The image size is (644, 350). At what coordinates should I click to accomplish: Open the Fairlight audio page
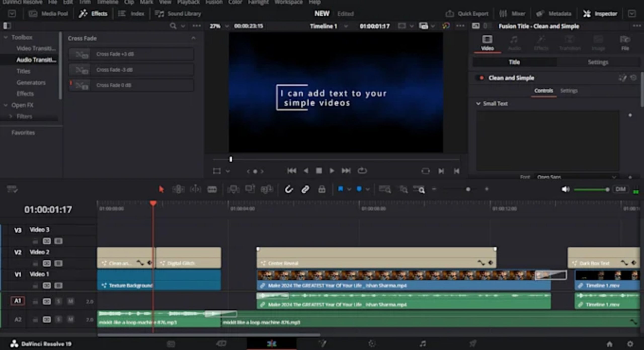coord(422,343)
